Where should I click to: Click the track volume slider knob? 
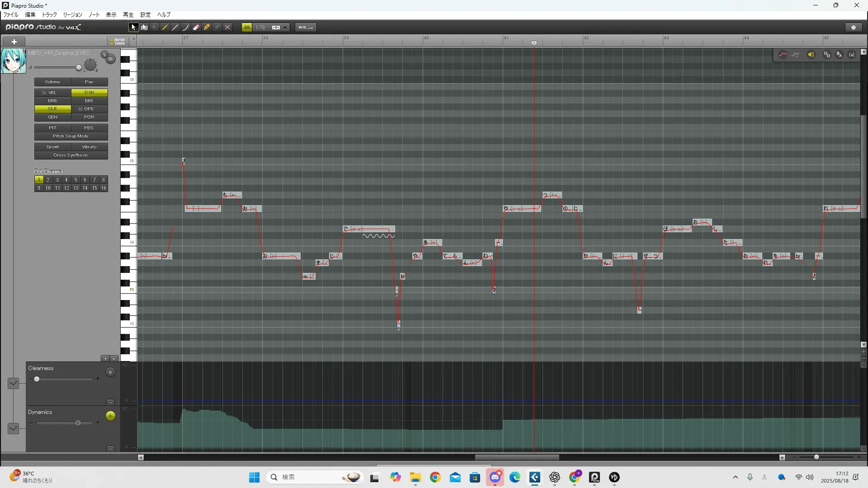(79, 68)
